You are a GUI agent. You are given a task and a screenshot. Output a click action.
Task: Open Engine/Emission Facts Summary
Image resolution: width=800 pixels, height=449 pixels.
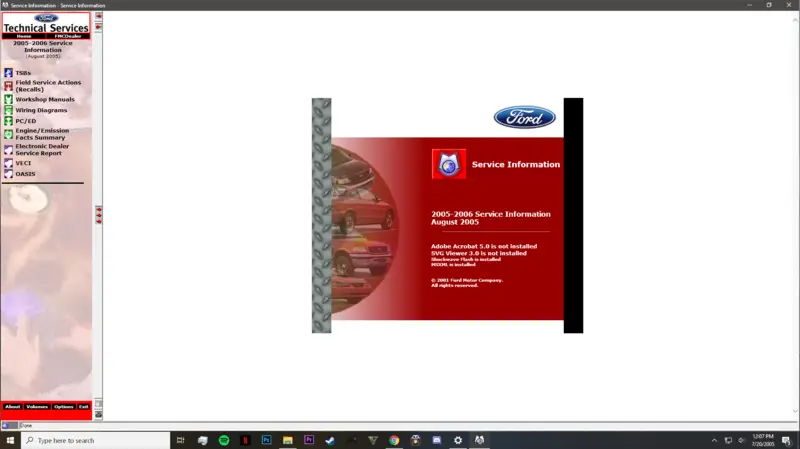point(42,134)
